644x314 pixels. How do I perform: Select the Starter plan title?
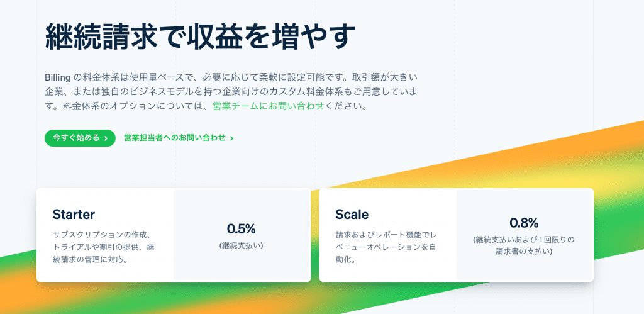[74, 214]
